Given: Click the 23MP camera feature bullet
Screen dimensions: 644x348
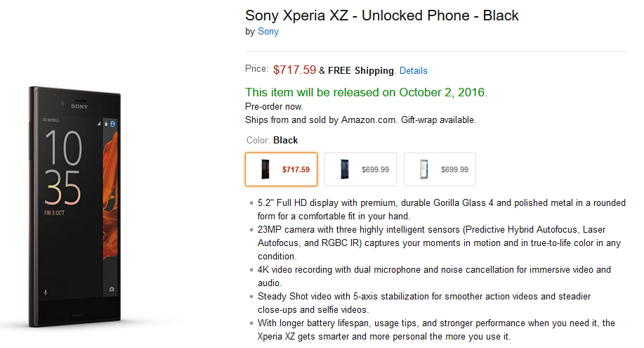Looking at the screenshot, I should click(439, 243).
